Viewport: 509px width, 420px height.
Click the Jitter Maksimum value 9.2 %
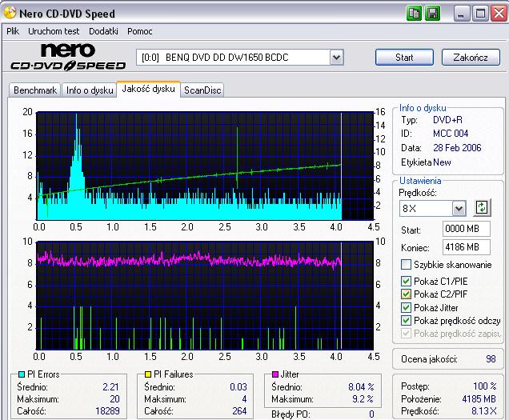coord(363,399)
